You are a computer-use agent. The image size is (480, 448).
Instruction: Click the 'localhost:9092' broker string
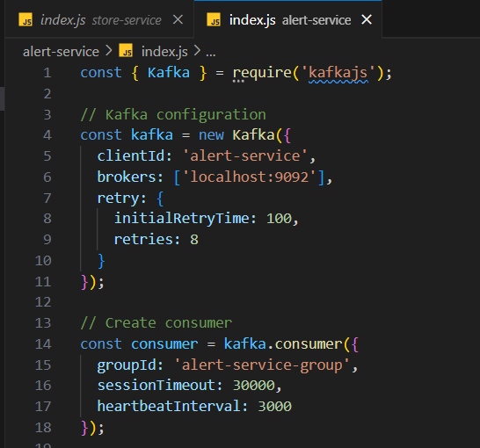coord(249,177)
